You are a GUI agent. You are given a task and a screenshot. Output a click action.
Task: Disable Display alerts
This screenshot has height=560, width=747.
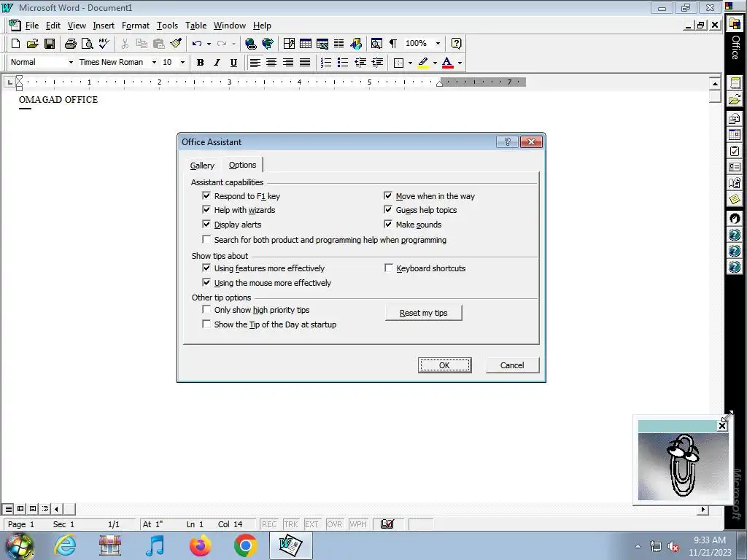pos(206,225)
